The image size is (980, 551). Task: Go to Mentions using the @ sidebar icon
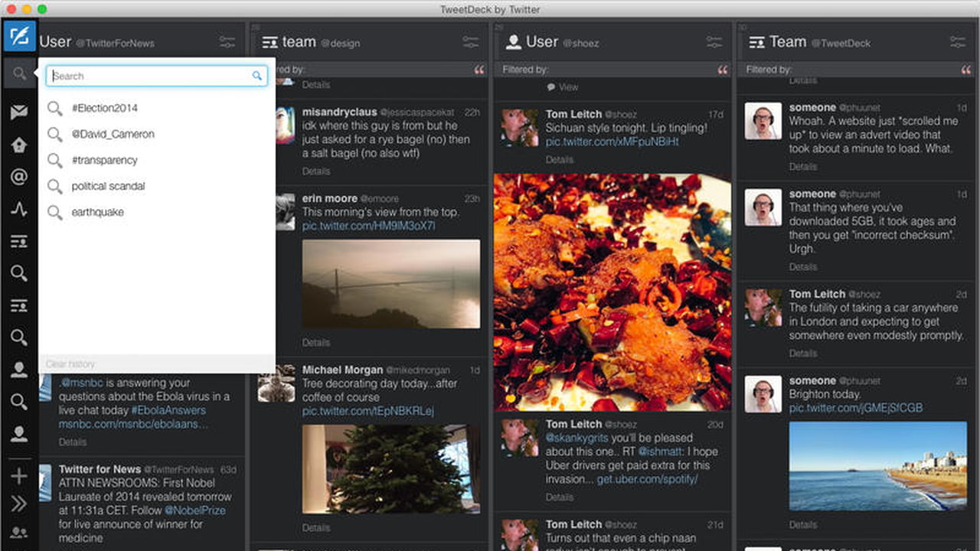click(19, 177)
